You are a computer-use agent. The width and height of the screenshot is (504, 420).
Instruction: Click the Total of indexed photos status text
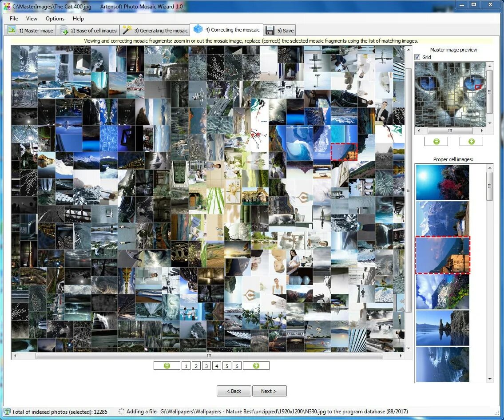click(x=60, y=412)
